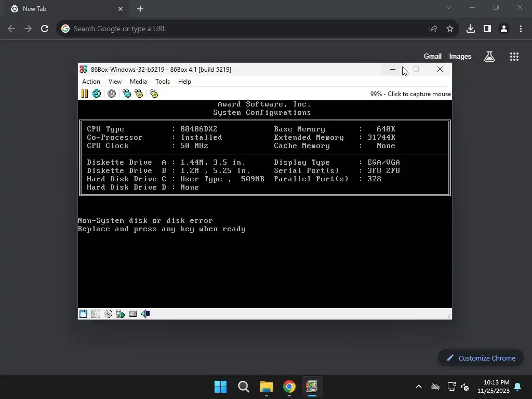Reload the Chrome page
This screenshot has height=399, width=532.
[45, 29]
